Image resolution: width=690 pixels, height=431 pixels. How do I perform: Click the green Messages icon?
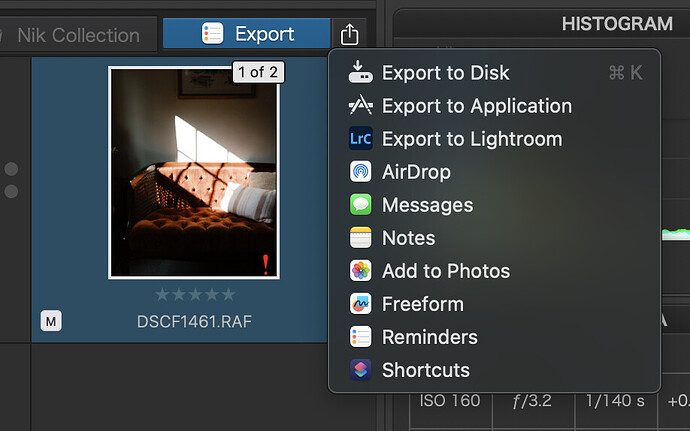coord(360,205)
